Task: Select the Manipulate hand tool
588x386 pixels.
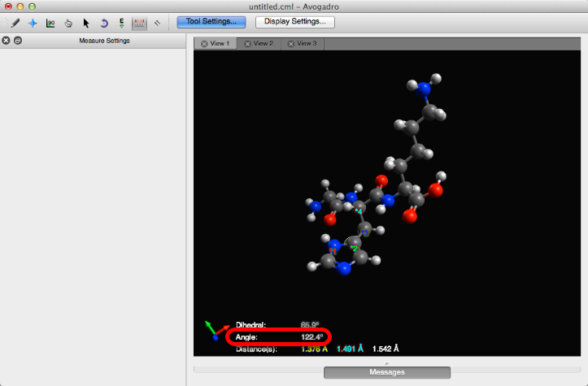Action: pyautogui.click(x=68, y=23)
